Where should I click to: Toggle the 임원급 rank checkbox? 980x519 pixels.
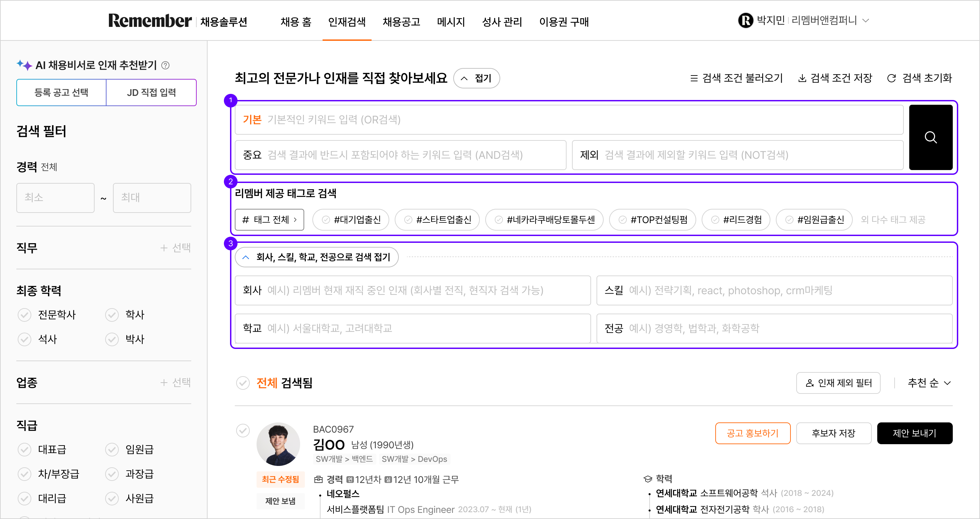[112, 449]
